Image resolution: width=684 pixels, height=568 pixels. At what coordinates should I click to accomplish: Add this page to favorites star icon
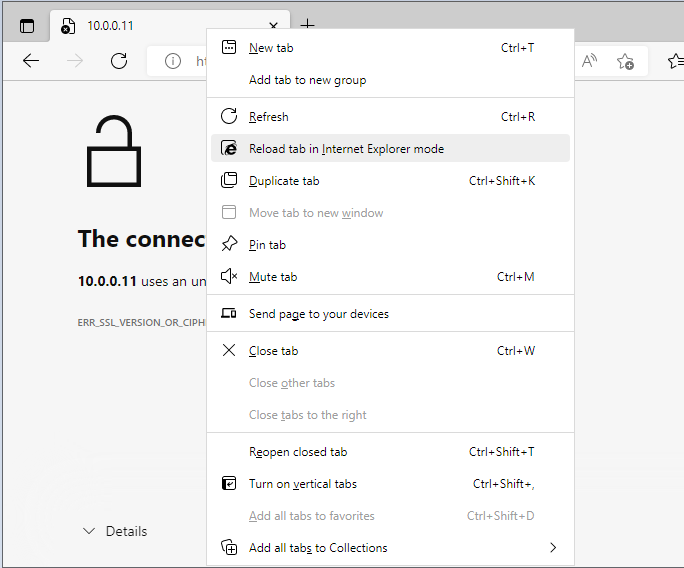tap(626, 61)
